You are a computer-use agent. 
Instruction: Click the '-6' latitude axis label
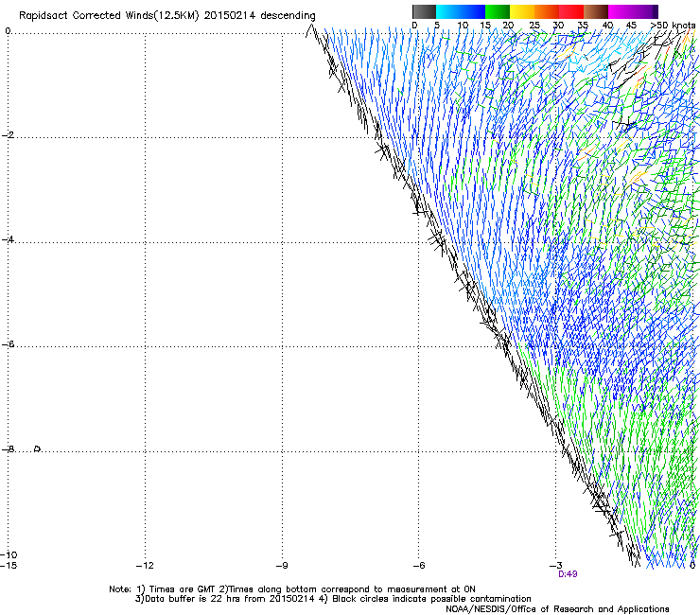click(x=8, y=344)
